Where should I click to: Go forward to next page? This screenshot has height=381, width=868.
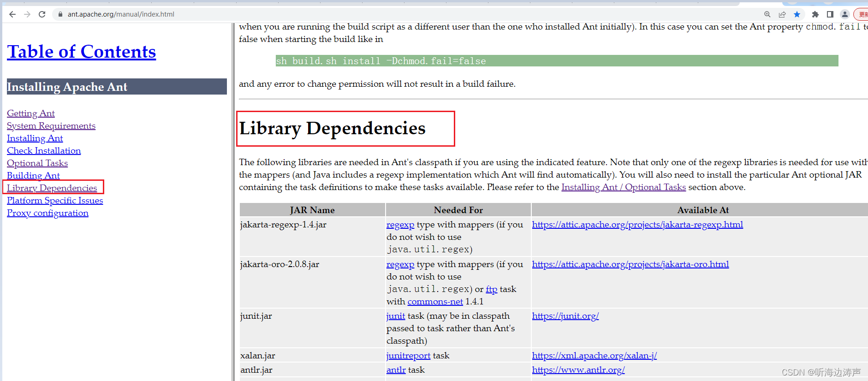(x=27, y=14)
